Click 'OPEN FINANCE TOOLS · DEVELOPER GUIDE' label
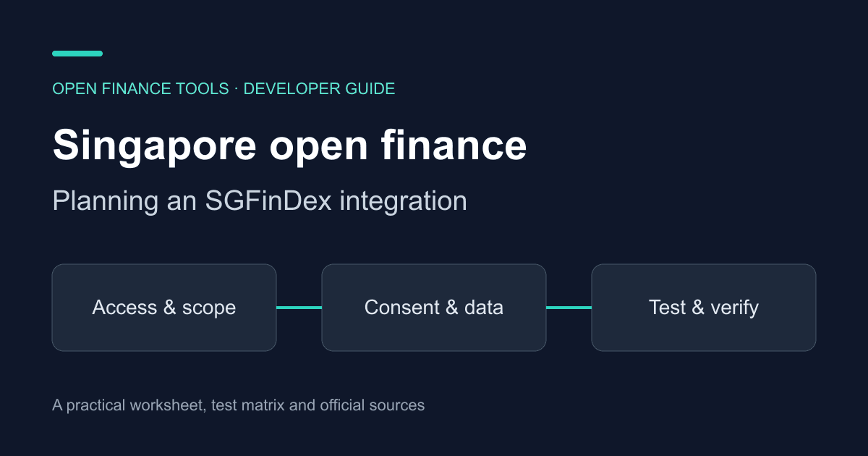868x456 pixels. (x=224, y=89)
